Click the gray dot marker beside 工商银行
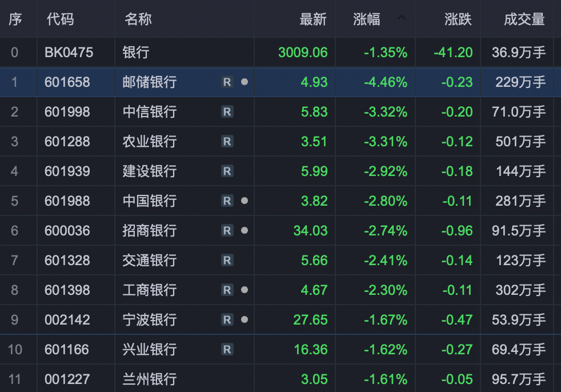561x392 pixels. pyautogui.click(x=245, y=290)
